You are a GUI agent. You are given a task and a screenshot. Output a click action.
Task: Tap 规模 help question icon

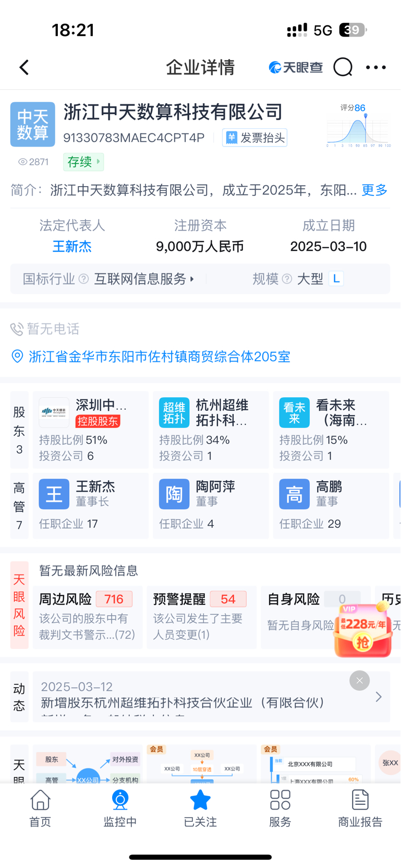(x=287, y=279)
